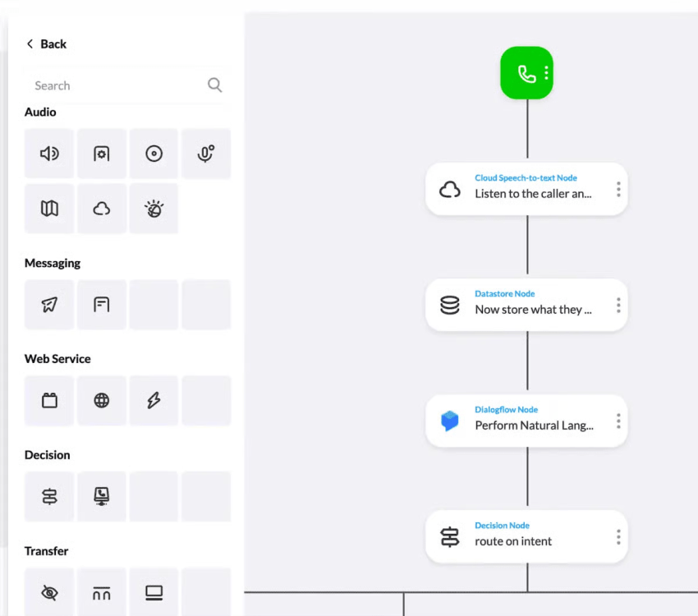Open the Dialogflow Node options menu
Image resolution: width=698 pixels, height=616 pixels.
[x=618, y=421]
